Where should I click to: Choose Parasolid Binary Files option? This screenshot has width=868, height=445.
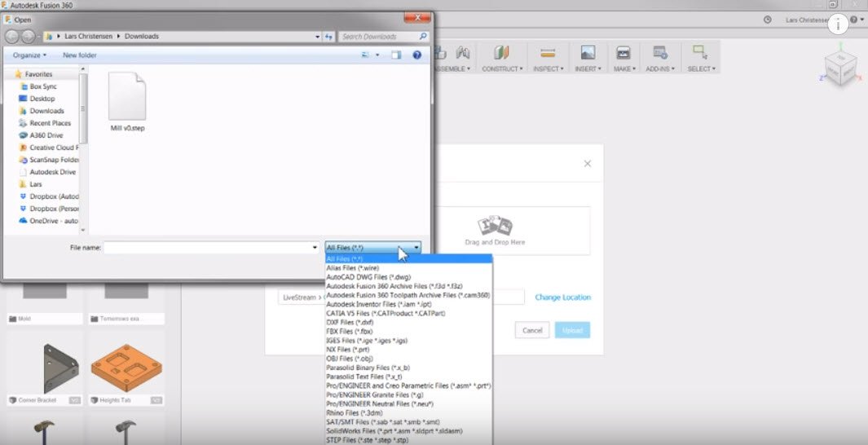click(x=408, y=368)
